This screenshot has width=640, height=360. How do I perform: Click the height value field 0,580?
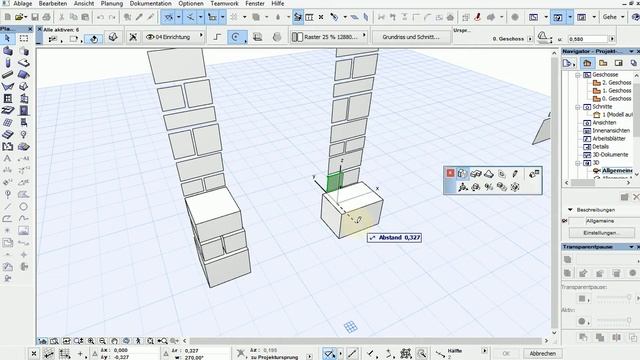[588, 39]
